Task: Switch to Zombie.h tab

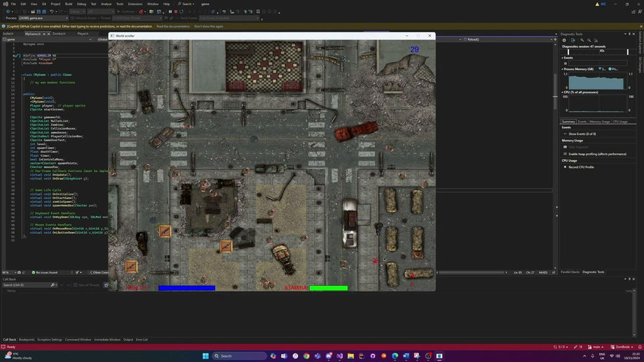Action: tap(59, 34)
